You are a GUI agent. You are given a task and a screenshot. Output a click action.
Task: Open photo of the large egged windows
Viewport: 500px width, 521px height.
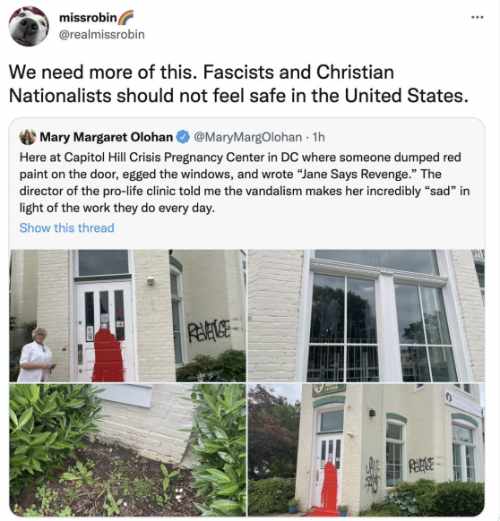click(366, 315)
